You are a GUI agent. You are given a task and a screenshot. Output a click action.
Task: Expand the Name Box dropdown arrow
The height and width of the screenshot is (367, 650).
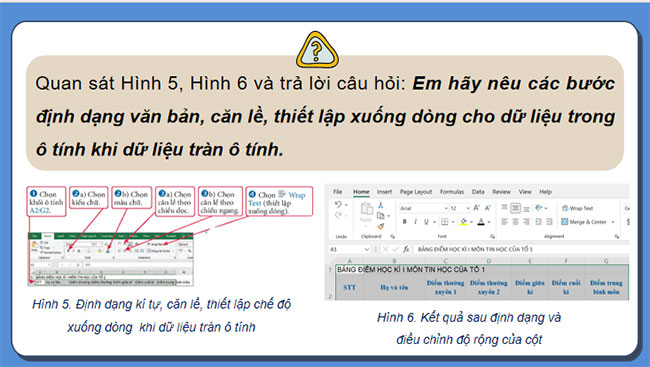[x=366, y=249]
